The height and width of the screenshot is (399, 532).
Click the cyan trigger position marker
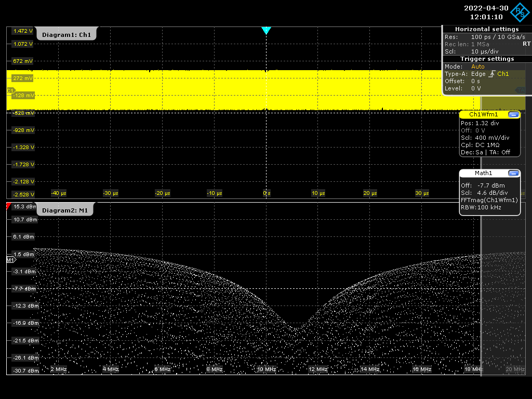266,31
